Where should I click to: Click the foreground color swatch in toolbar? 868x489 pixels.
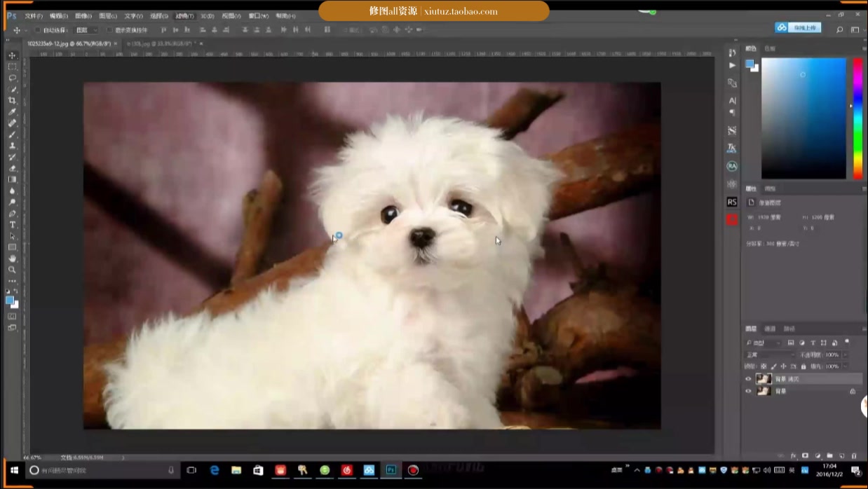coord(9,300)
